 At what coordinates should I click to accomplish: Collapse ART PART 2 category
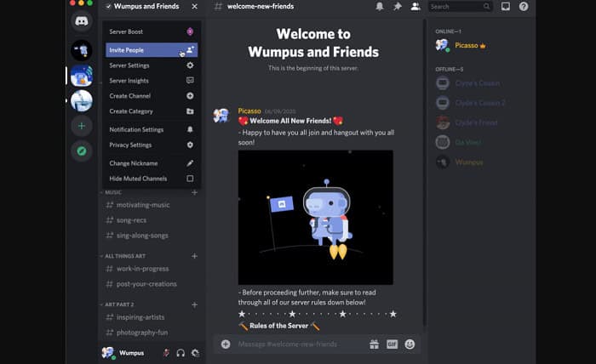pyautogui.click(x=118, y=304)
